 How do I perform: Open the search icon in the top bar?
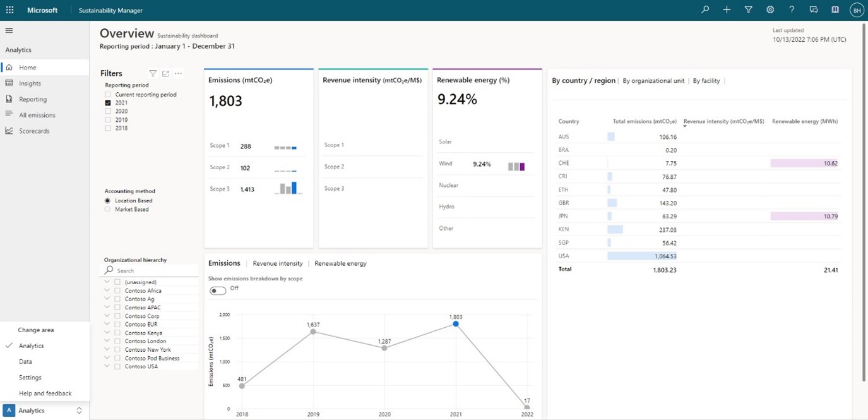[705, 9]
